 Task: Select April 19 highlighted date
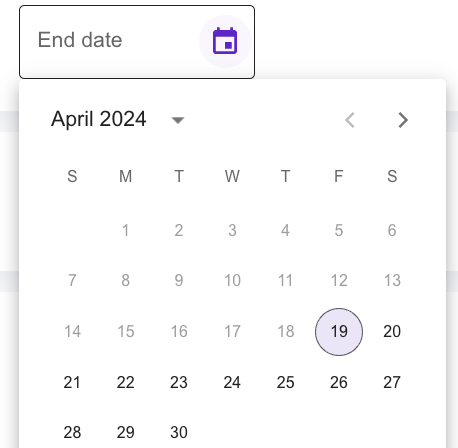339,332
